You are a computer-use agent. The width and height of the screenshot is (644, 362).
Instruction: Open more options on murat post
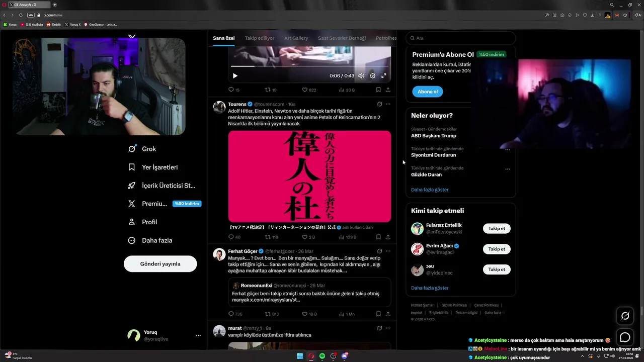[x=388, y=328]
